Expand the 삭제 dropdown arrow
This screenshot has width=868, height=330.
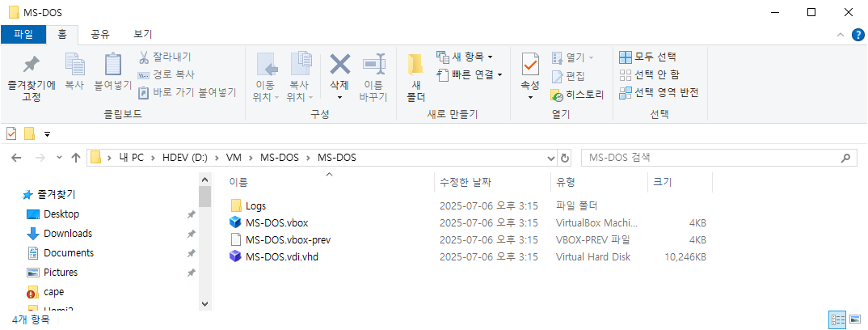coord(339,97)
